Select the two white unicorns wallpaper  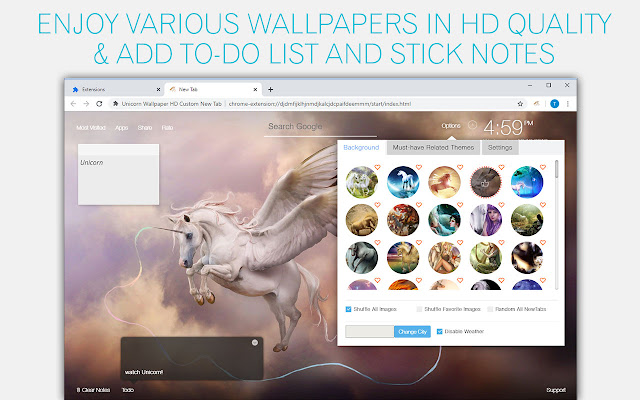point(362,182)
